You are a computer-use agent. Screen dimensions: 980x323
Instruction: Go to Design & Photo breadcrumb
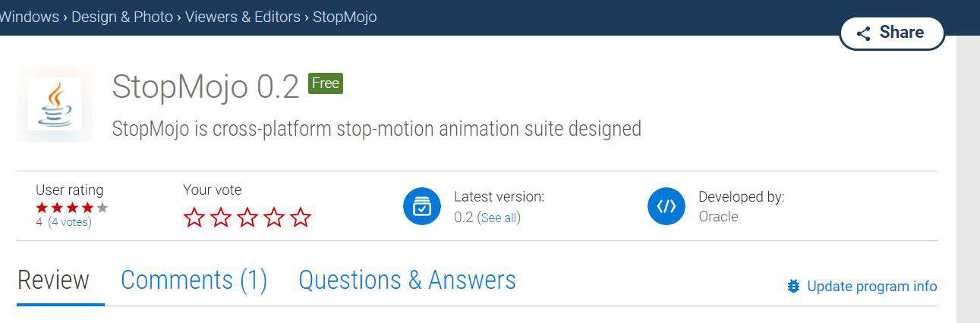click(122, 17)
